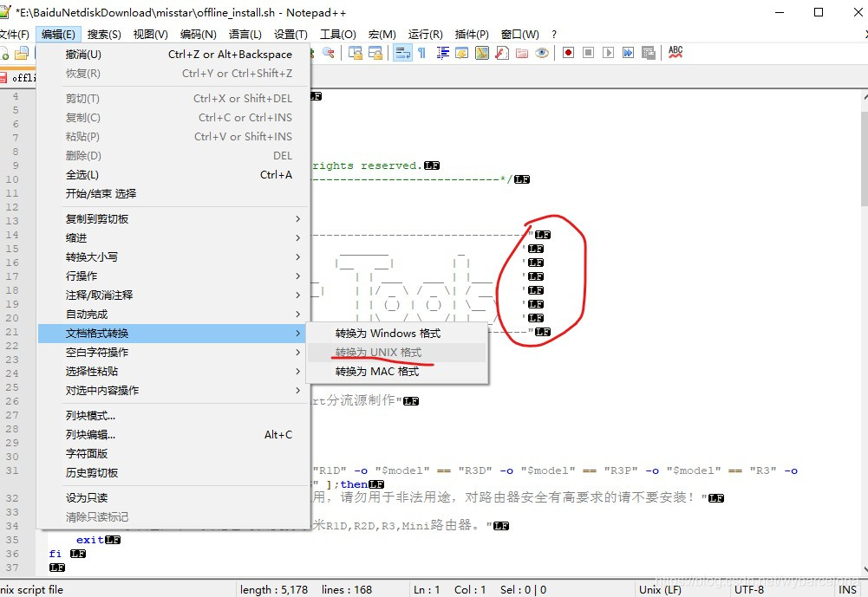Image resolution: width=868 pixels, height=597 pixels.
Task: Open the 设置(T) menu
Action: coord(290,35)
